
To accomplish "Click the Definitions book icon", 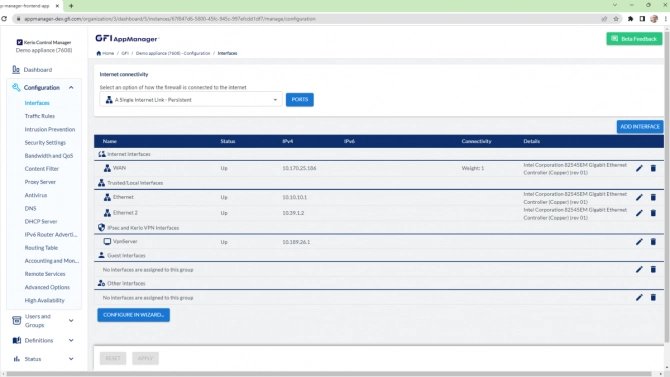I will click(x=17, y=340).
